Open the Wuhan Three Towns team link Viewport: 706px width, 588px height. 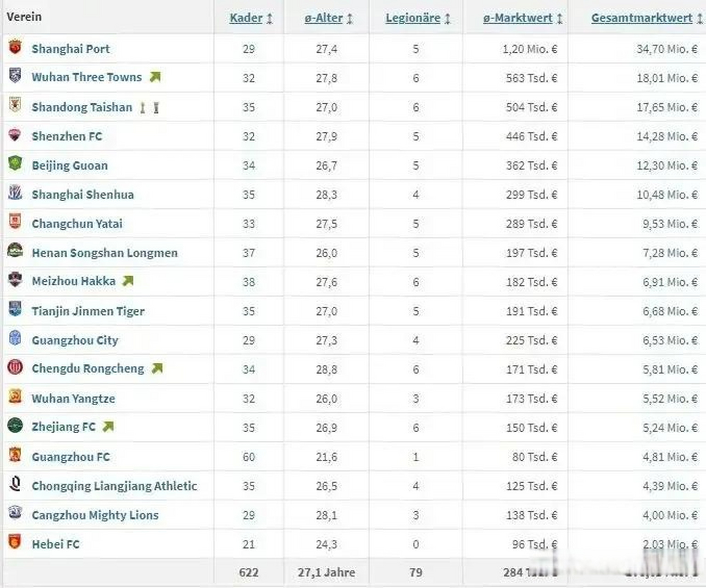pos(87,77)
